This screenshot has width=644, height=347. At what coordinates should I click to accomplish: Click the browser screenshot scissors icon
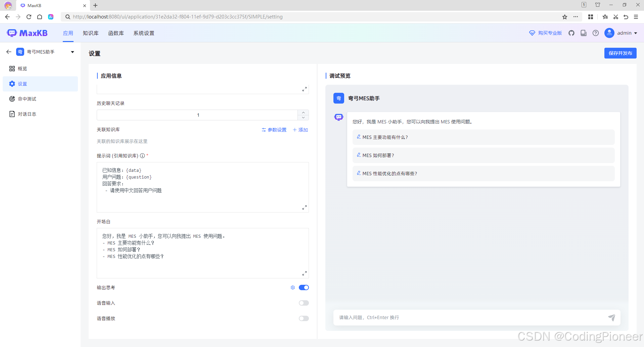coord(616,17)
